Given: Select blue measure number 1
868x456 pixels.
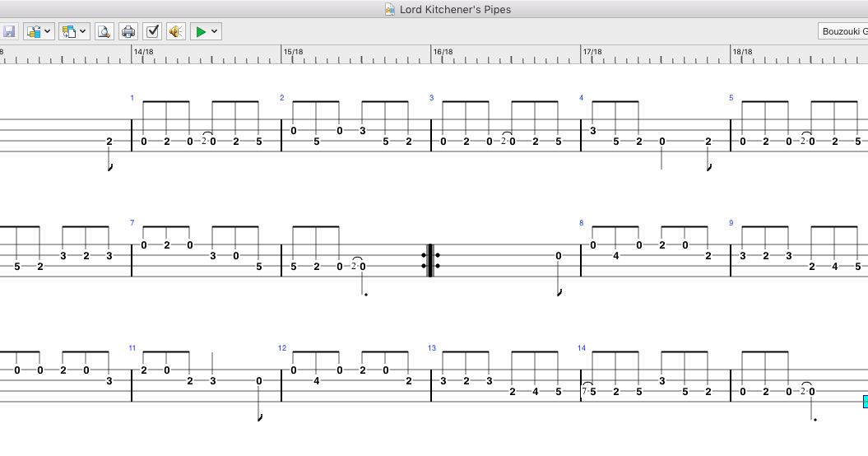Looking at the screenshot, I should tap(132, 98).
